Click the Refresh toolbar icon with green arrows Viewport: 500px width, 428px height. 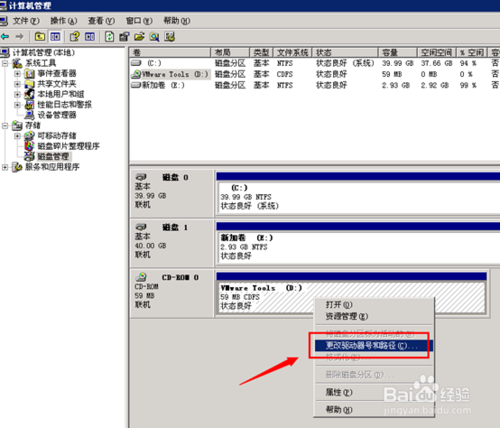tap(110, 36)
